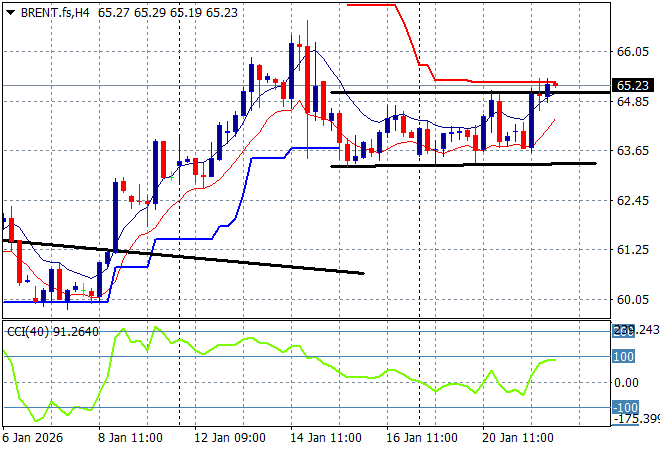Select the BRENT.fs,H4 symbol label
The height and width of the screenshot is (450, 660).
(55, 13)
